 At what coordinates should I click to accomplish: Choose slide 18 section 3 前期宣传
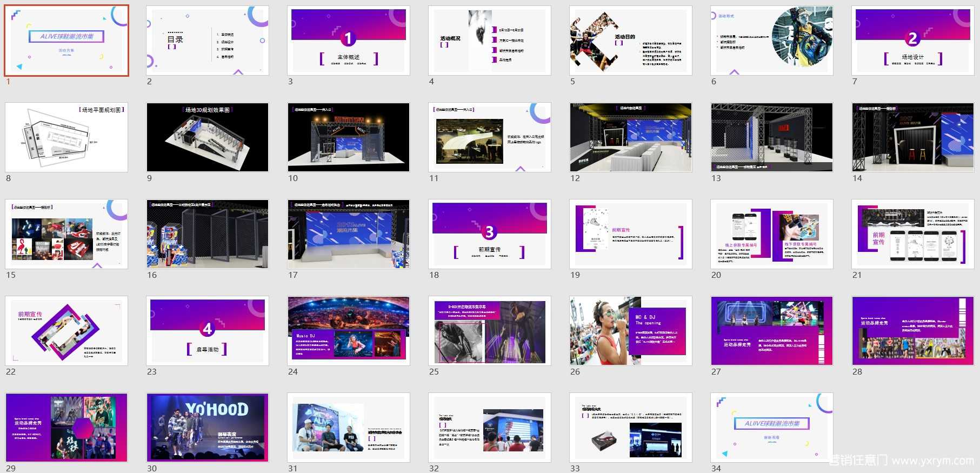click(490, 234)
